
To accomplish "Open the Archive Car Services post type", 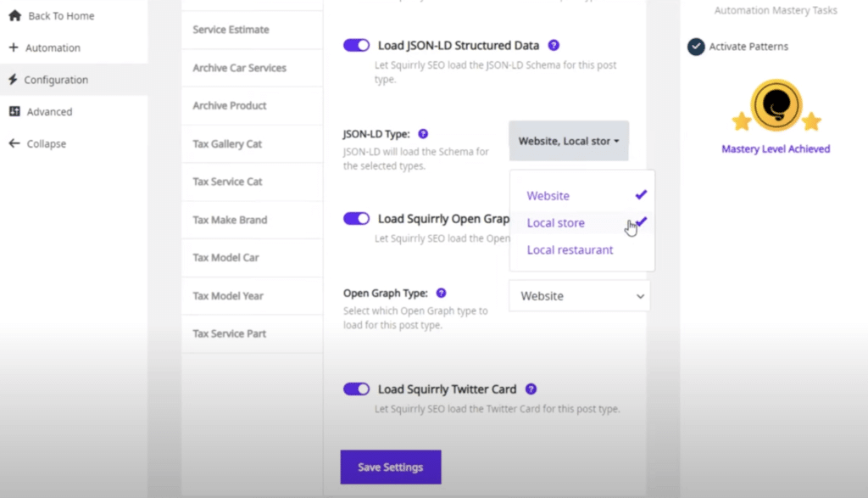I will click(240, 68).
